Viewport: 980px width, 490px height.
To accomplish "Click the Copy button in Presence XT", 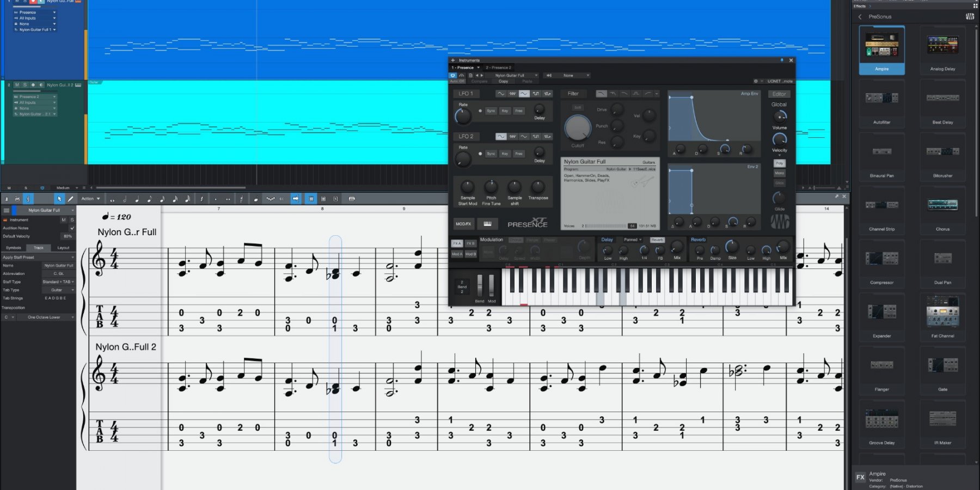I will point(503,81).
